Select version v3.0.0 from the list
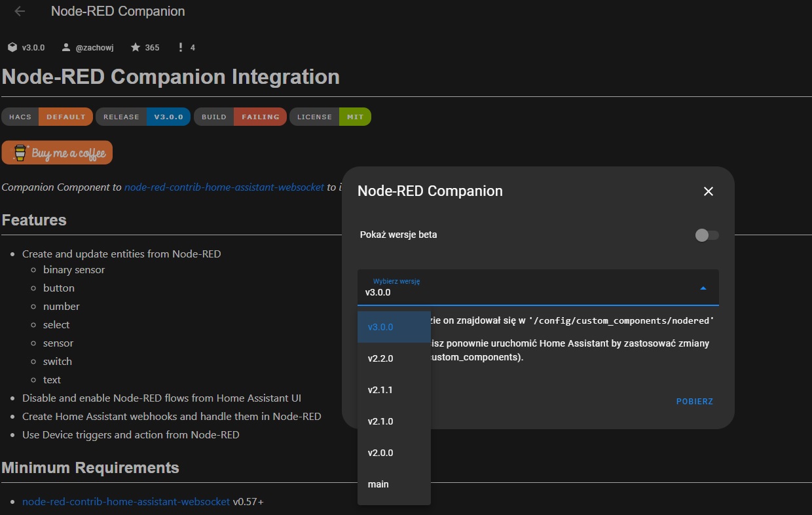Screen dimensions: 812x515 (394, 327)
